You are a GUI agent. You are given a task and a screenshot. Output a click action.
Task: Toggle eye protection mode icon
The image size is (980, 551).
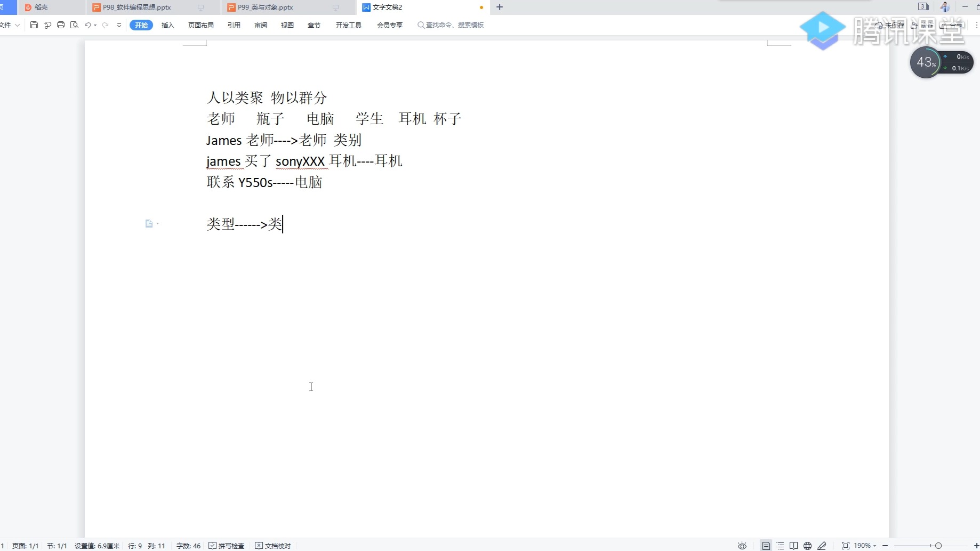coord(742,546)
